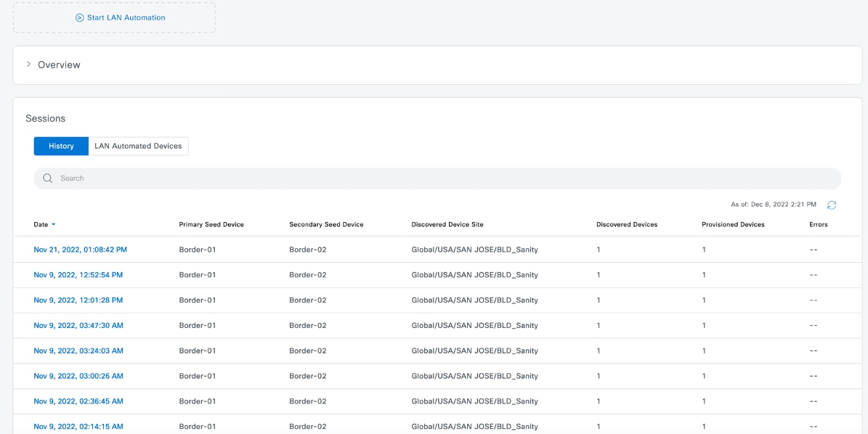Open session Nov 9, 2022, 03:47:30 AM
The width and height of the screenshot is (868, 434).
click(x=78, y=326)
